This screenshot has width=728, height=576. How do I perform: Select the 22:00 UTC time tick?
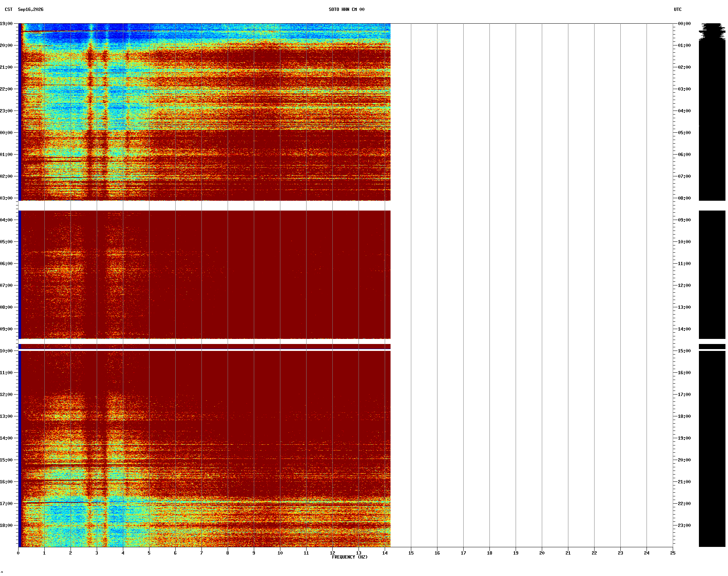pos(684,504)
